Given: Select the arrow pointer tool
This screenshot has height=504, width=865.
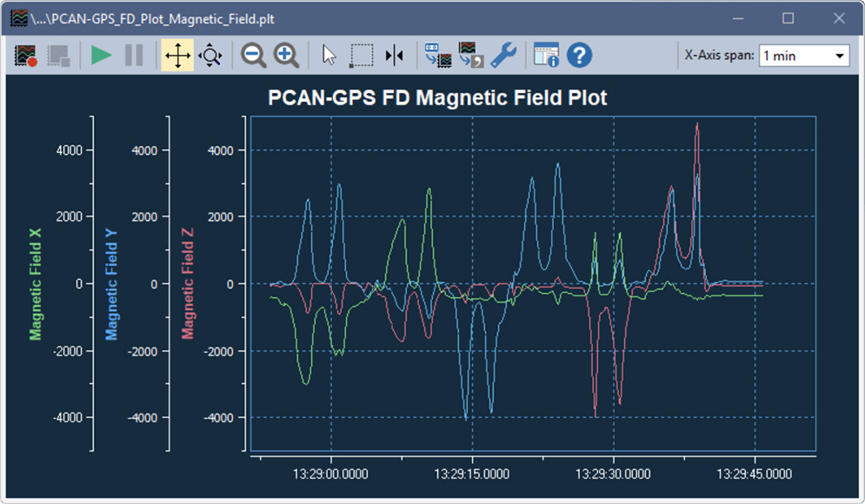Looking at the screenshot, I should [x=329, y=55].
